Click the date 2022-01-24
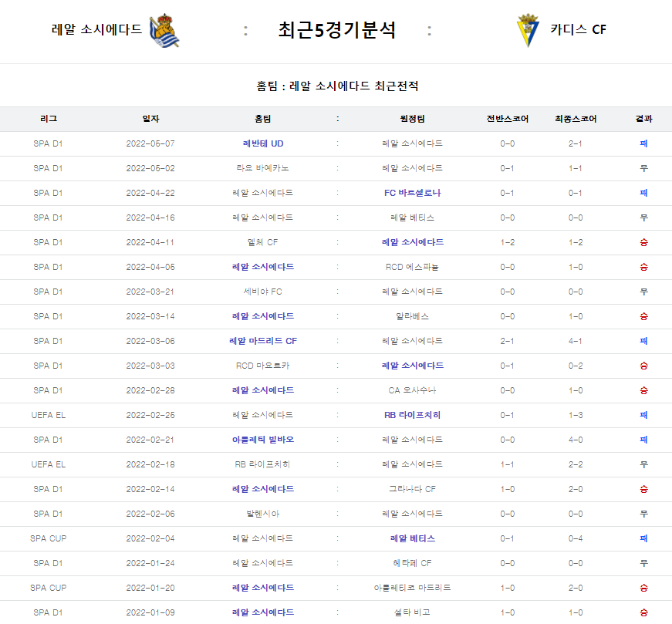 [x=150, y=563]
